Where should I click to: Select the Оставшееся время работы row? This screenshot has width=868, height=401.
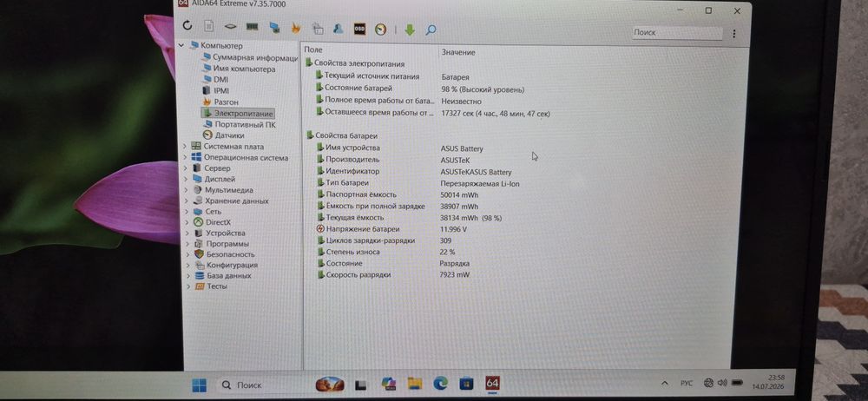tap(433, 113)
